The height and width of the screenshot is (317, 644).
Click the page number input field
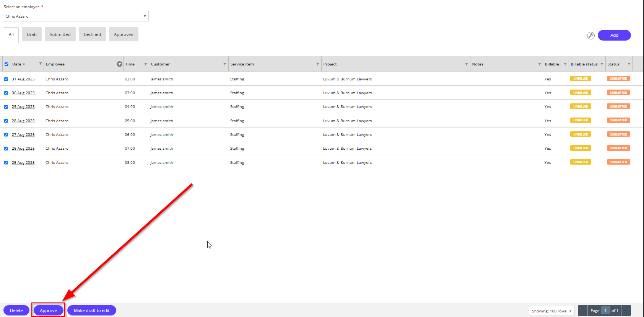tap(605, 310)
